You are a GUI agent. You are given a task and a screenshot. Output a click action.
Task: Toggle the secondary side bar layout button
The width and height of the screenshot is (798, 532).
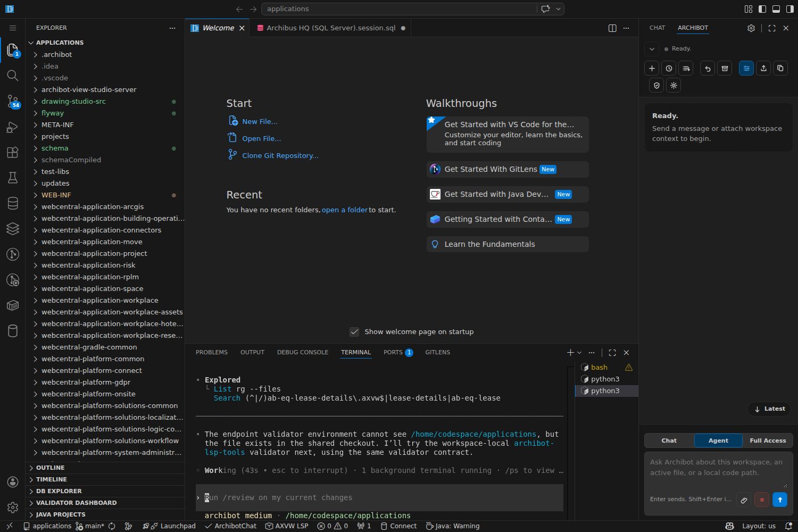(790, 9)
